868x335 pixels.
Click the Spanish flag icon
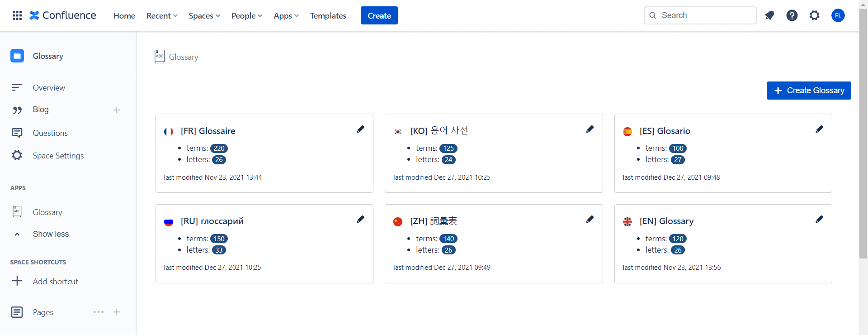pos(627,132)
